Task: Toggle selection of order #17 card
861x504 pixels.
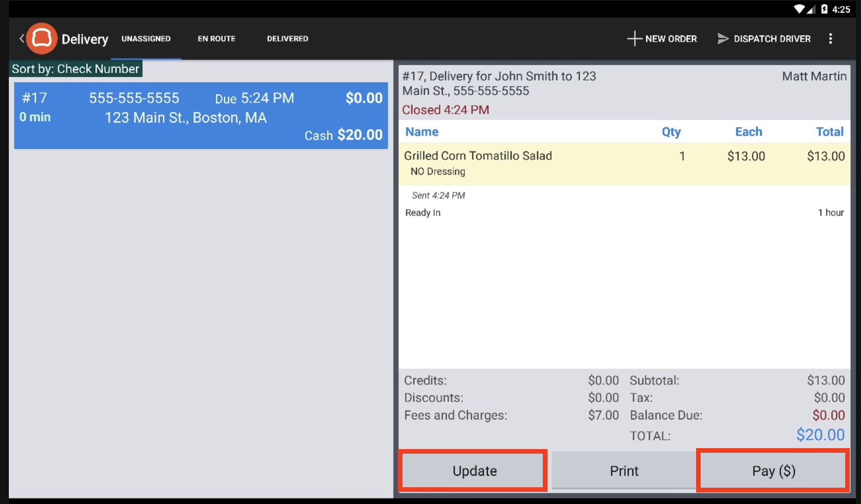Action: point(201,116)
